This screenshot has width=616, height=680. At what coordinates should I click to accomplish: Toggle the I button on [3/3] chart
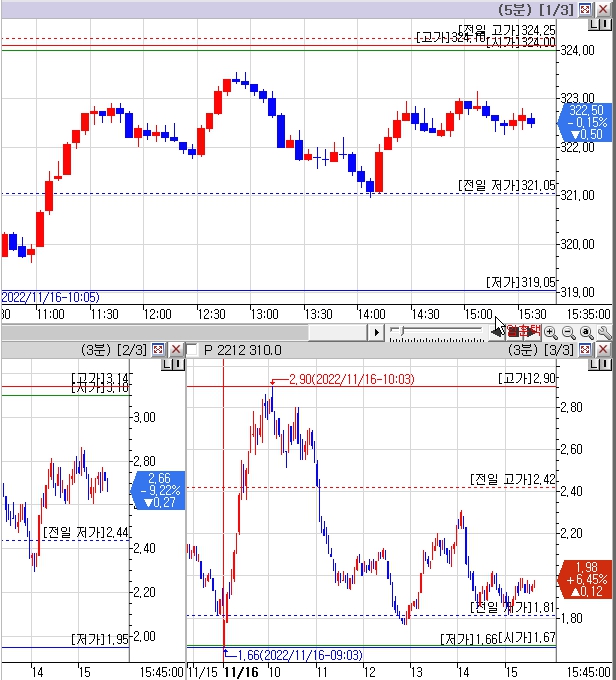point(605,365)
